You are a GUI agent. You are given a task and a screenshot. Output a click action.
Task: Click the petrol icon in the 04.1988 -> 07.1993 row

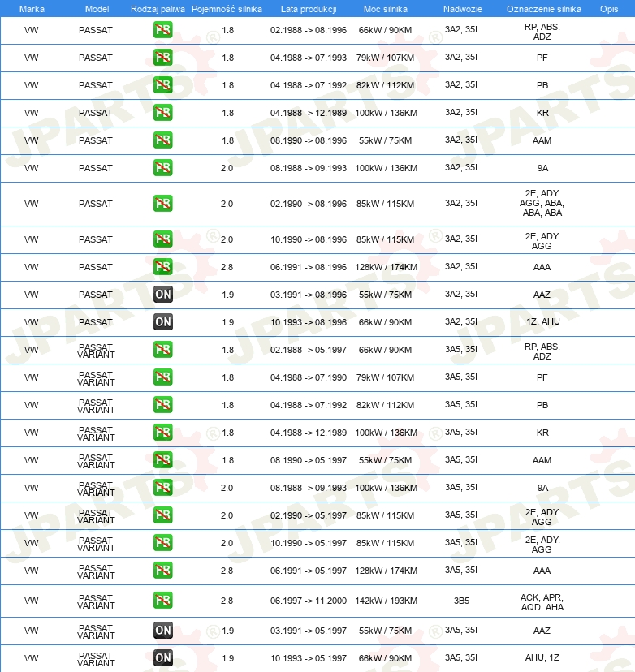click(x=163, y=58)
